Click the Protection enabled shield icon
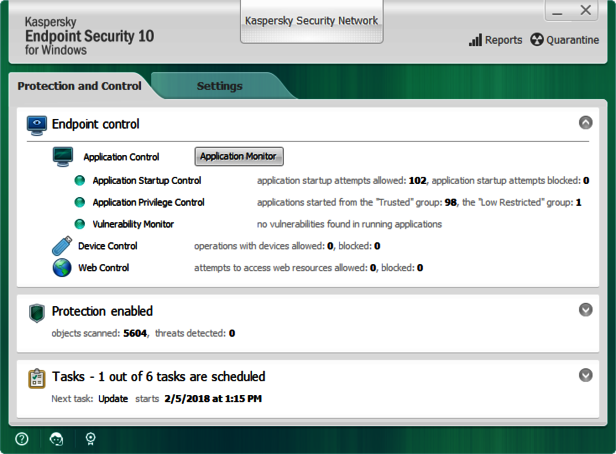616x454 pixels. click(x=37, y=313)
